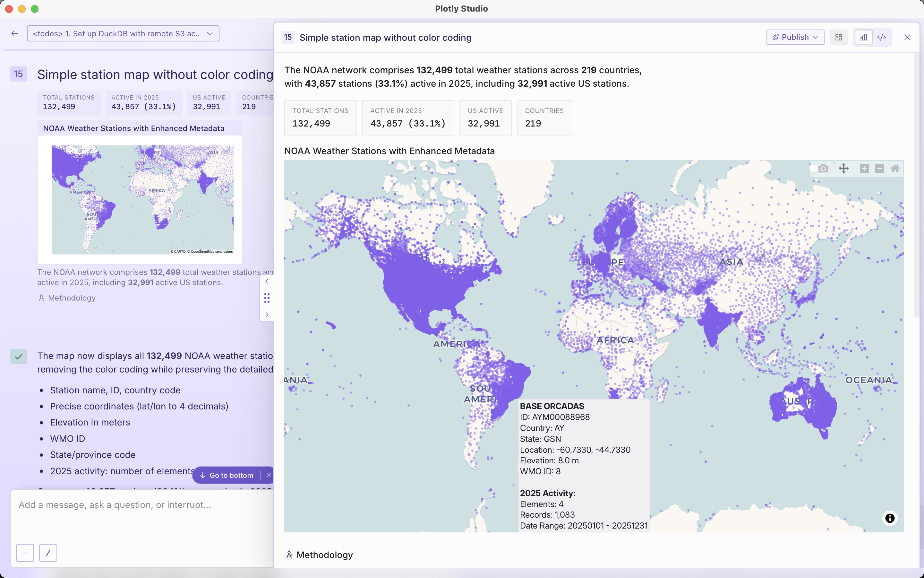Click Active in 2025 card right panel
The width and height of the screenshot is (924, 578).
tap(408, 118)
